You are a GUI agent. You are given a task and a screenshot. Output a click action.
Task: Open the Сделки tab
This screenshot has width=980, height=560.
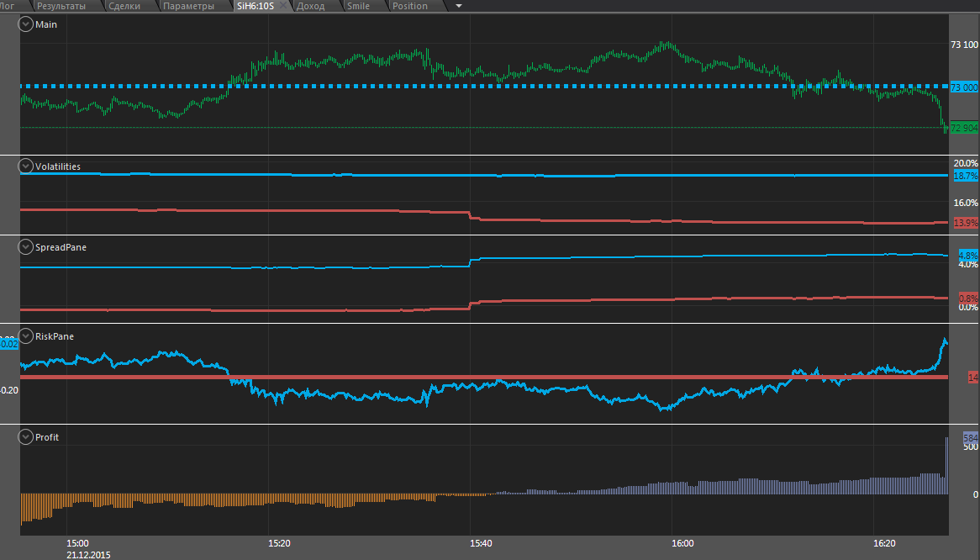(x=125, y=6)
